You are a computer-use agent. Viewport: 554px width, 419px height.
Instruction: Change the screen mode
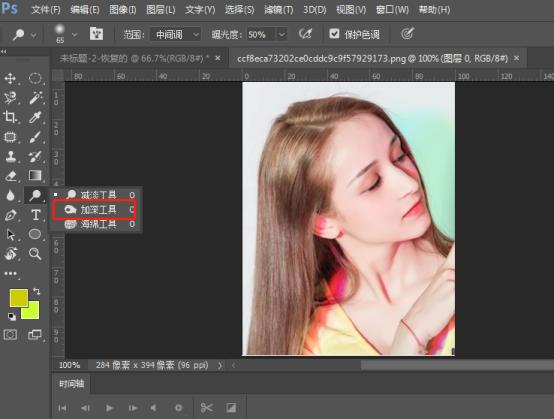coord(35,335)
